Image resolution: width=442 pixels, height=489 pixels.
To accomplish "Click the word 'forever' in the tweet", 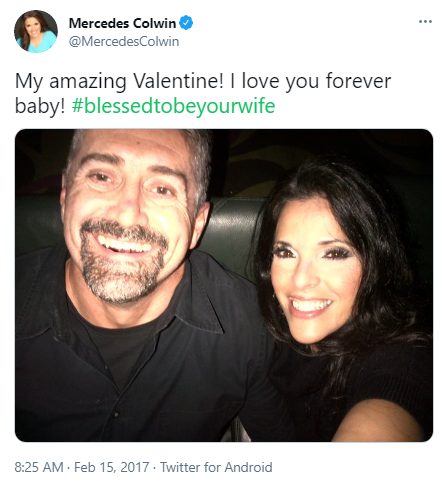I will [x=358, y=81].
